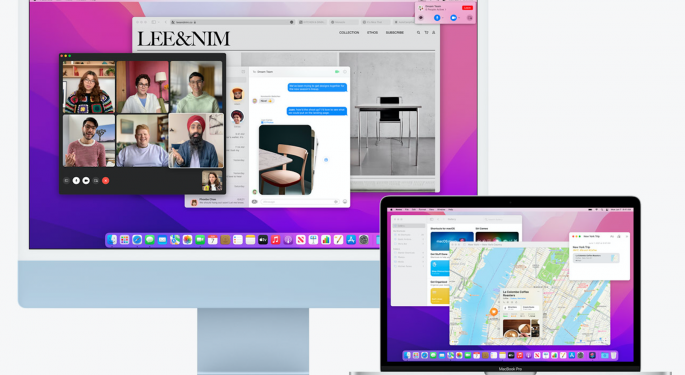Open the chair photo in Messages
Screen dimensions: 685x375
click(286, 160)
